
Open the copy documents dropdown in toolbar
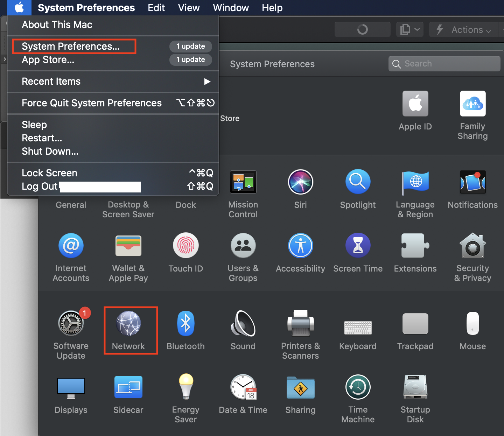[409, 29]
